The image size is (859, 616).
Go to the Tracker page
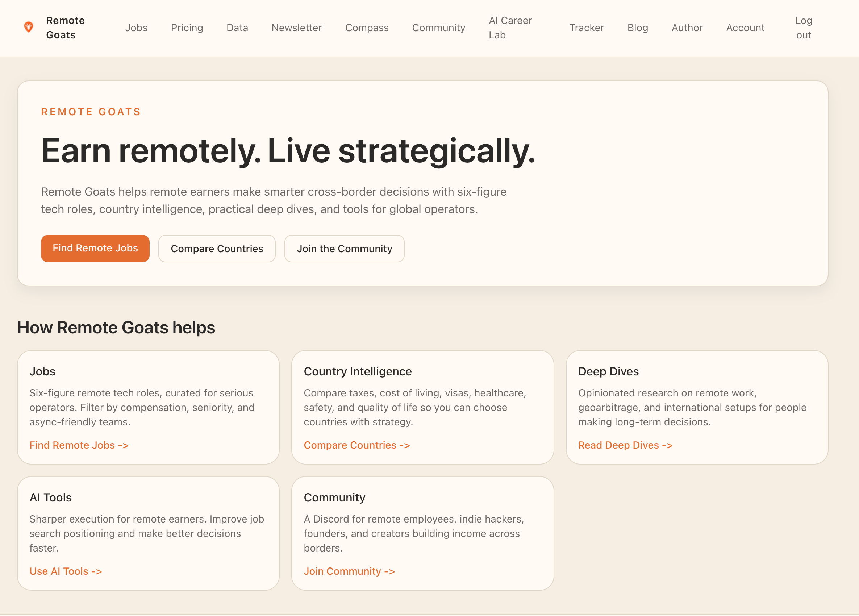586,28
